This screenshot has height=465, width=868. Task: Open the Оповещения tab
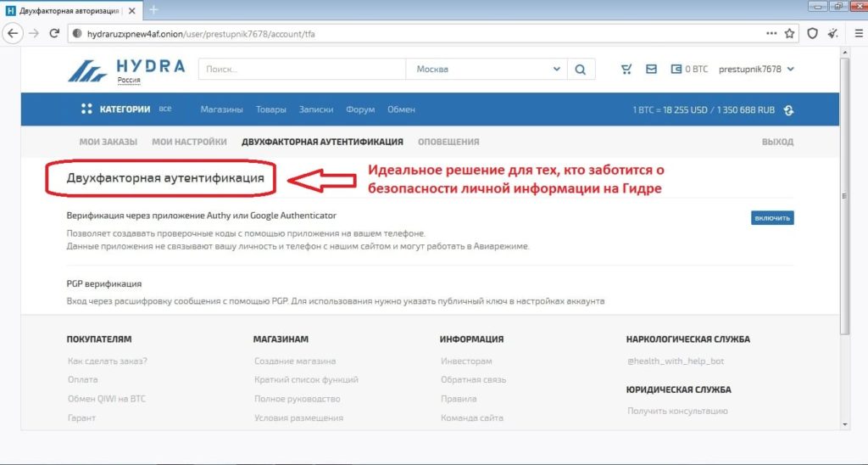448,142
